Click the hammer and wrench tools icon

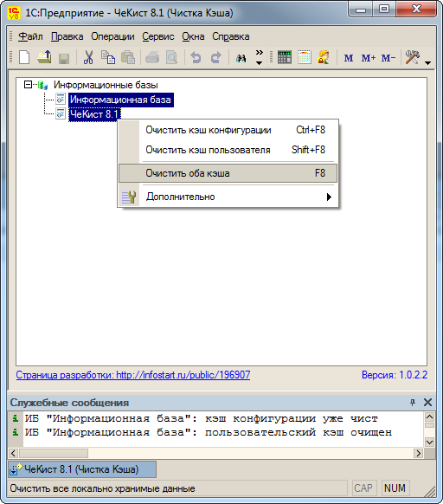coord(413,57)
